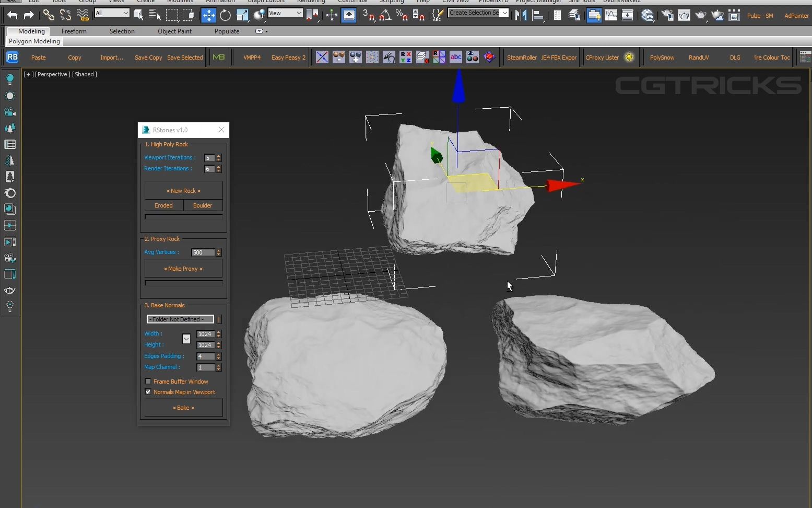
Task: Click the Rendered Frame Window icon
Action: [684, 15]
